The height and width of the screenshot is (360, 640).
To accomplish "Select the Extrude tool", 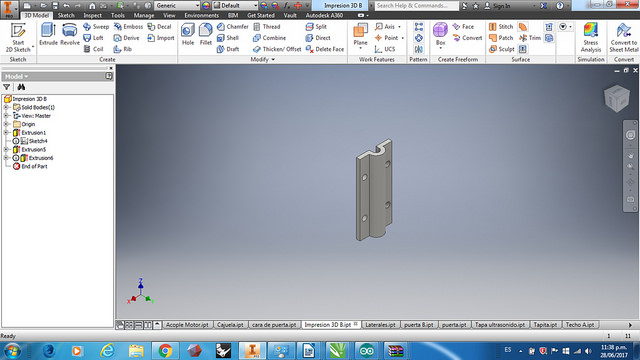I will click(48, 34).
